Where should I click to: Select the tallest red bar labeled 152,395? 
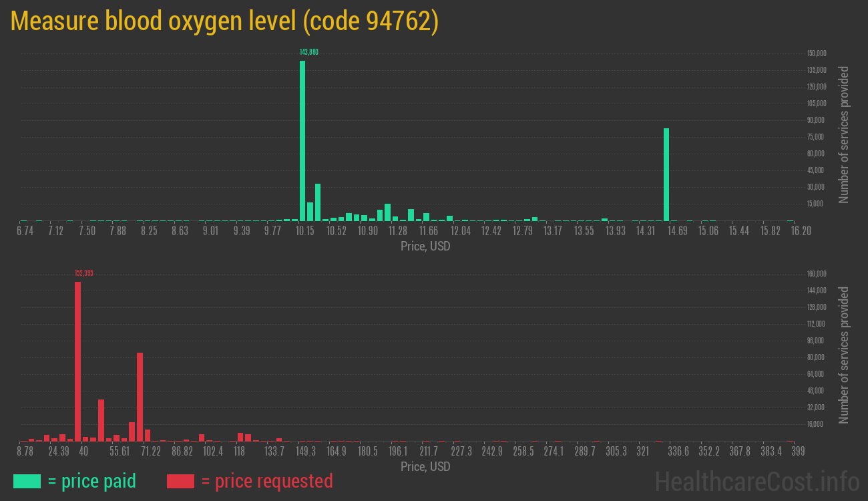click(78, 361)
